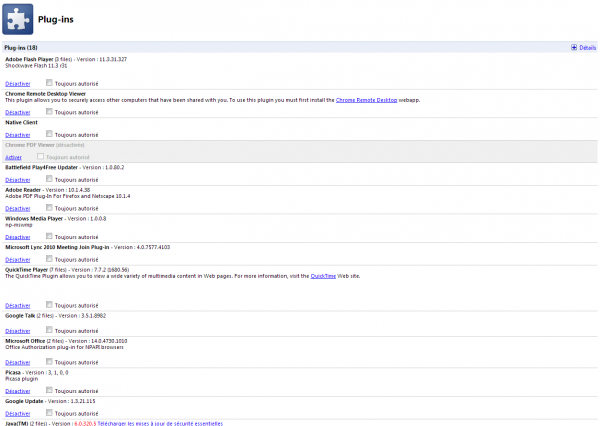
Task: Click Désactiver under Picasa plugin
Action: (18, 391)
